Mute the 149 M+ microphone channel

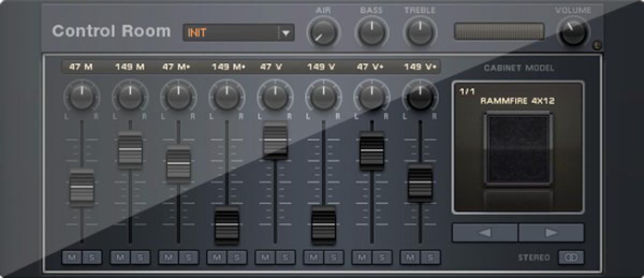(x=217, y=258)
